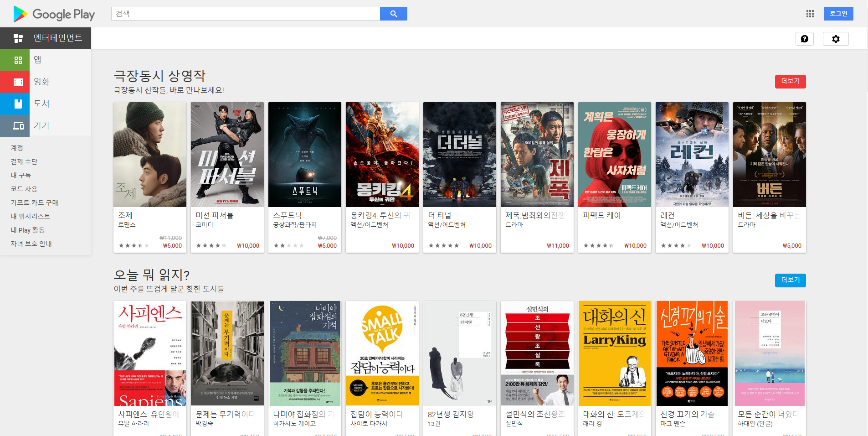Viewport: 868px width, 436px height.
Task: Click the 퍼펙트 케어 title text
Action: click(x=601, y=215)
